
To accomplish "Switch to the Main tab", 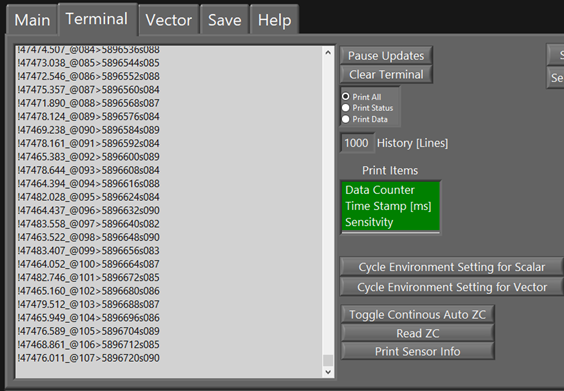I will pyautogui.click(x=32, y=20).
